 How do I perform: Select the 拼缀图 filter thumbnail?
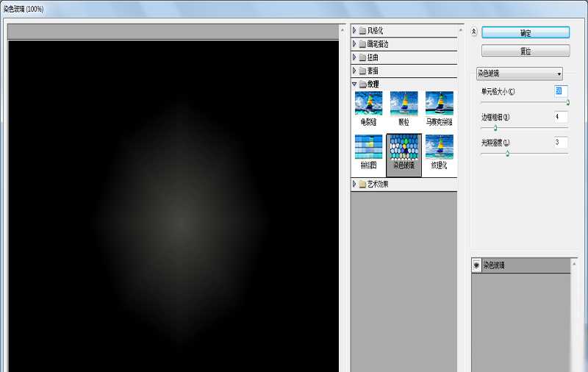click(x=369, y=152)
